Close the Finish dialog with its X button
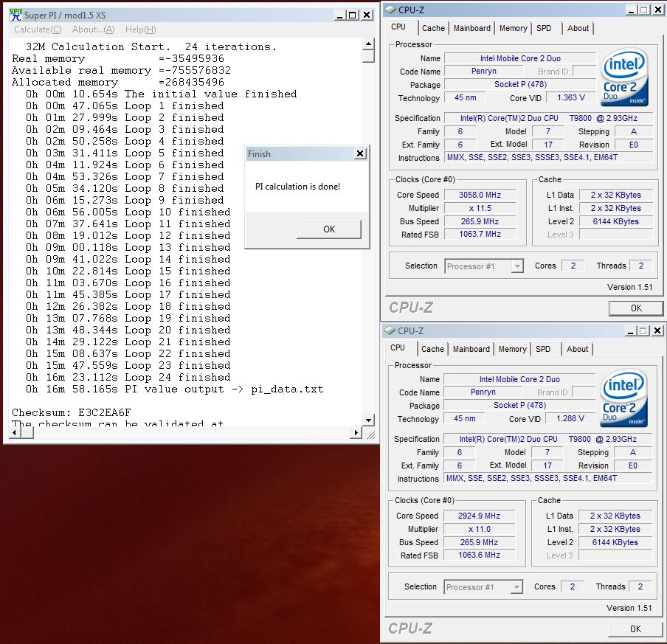667x644 pixels. [x=360, y=153]
